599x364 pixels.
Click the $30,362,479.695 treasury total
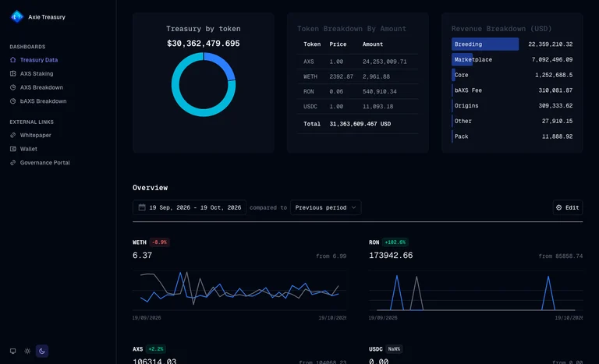(x=204, y=43)
